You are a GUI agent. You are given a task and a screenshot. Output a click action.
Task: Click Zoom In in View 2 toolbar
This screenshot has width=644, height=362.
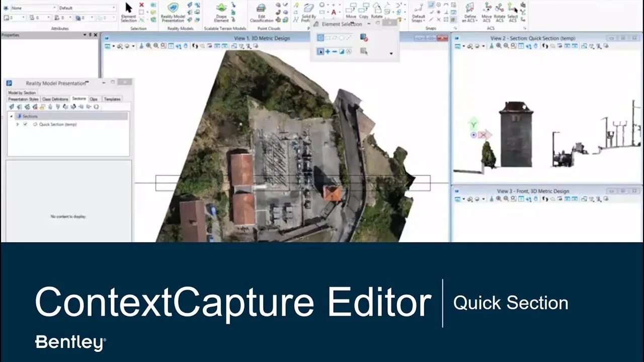[x=499, y=46]
